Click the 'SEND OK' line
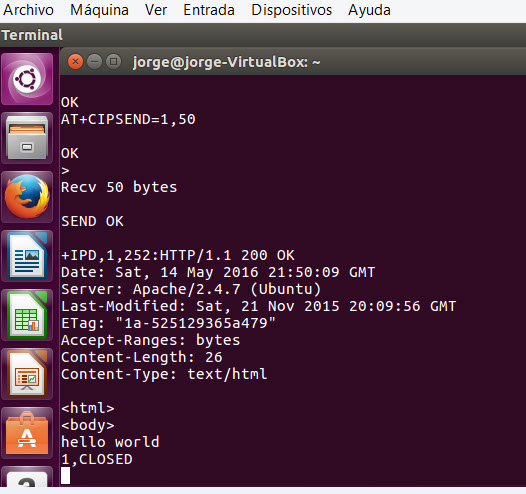Image resolution: width=526 pixels, height=494 pixels. coord(92,221)
